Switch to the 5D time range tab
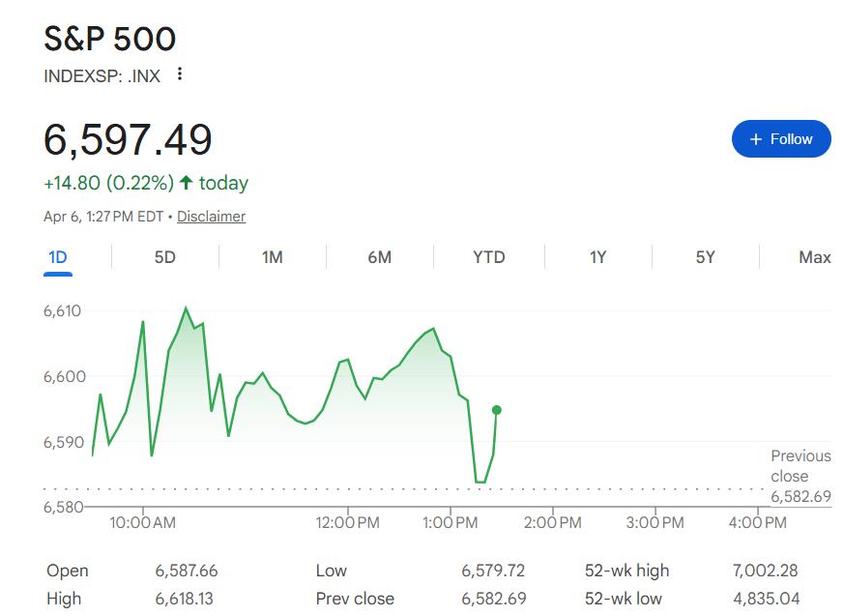The width and height of the screenshot is (844, 616). pos(165,257)
